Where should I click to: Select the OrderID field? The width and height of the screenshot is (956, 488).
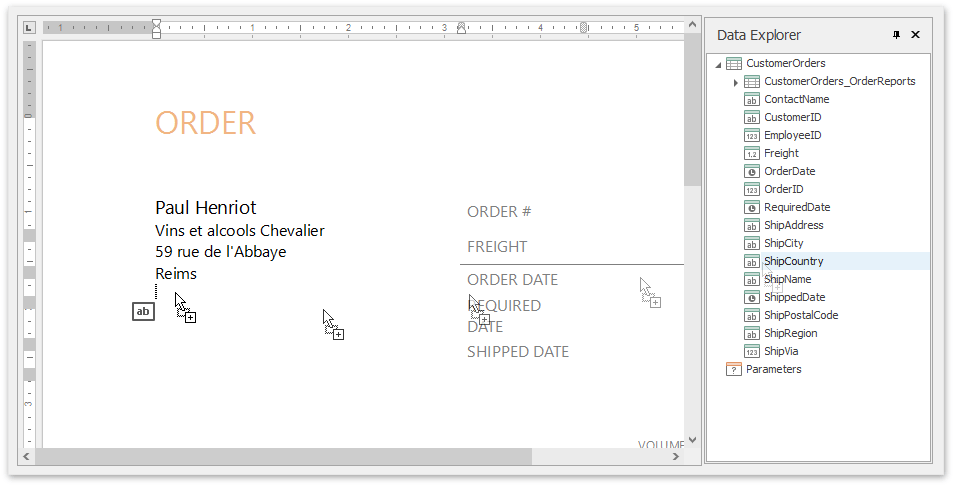pyautogui.click(x=783, y=189)
